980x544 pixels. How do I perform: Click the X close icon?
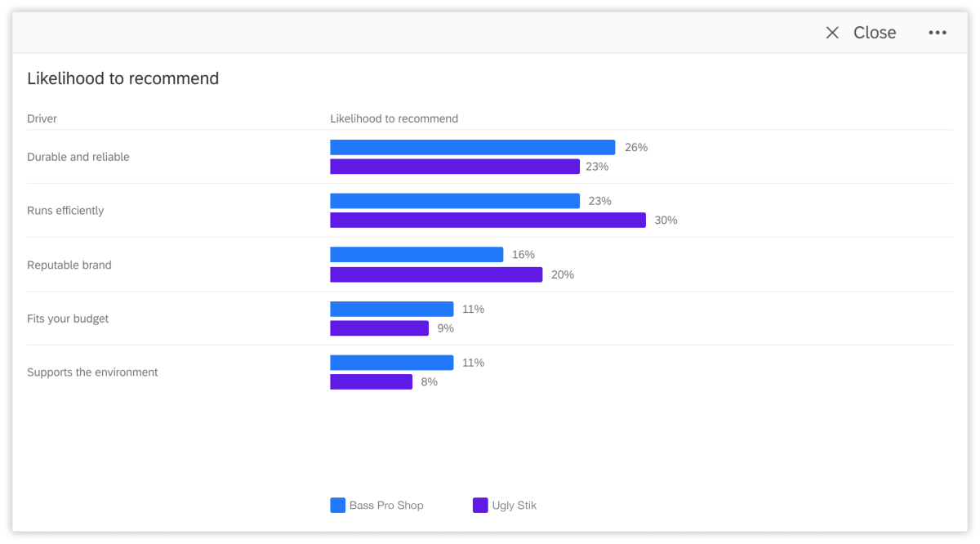(831, 32)
